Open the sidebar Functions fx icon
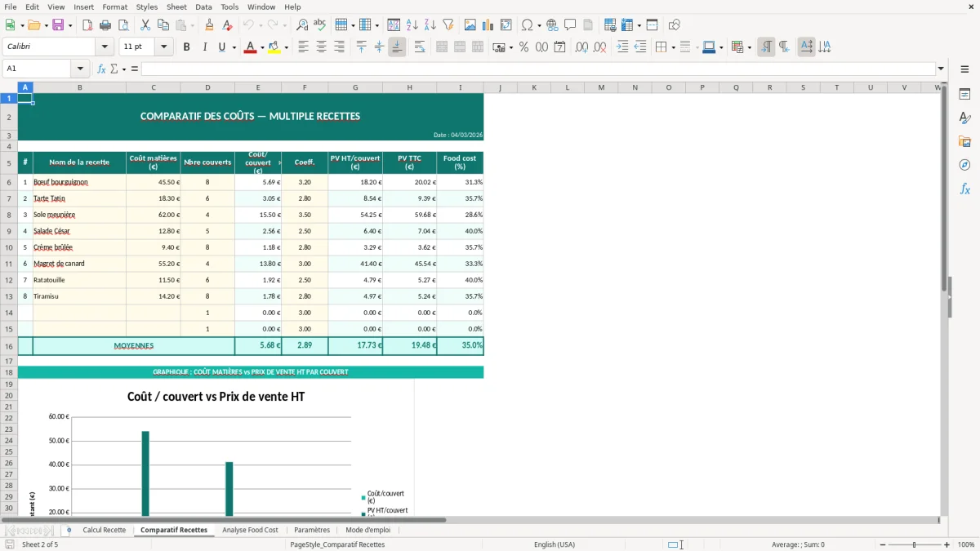 pos(964,189)
